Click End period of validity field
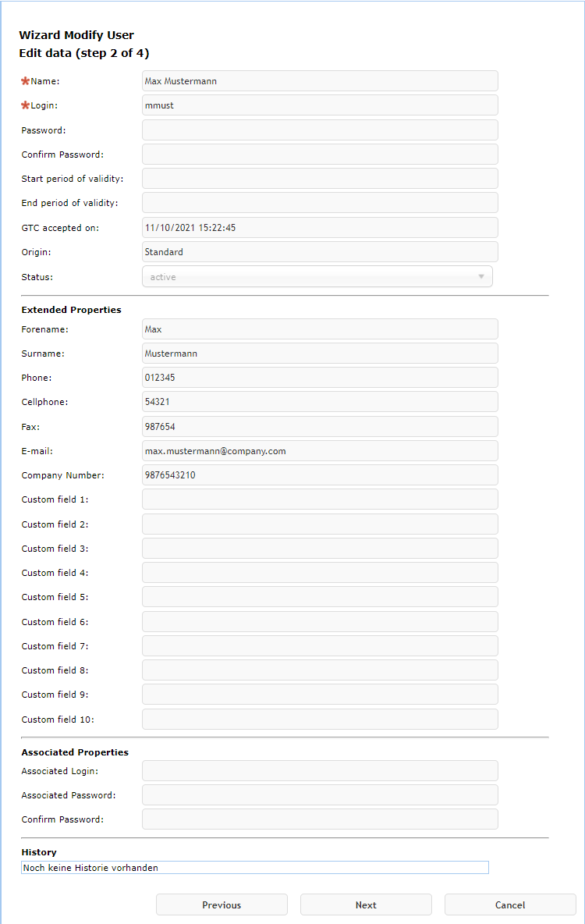 [320, 203]
